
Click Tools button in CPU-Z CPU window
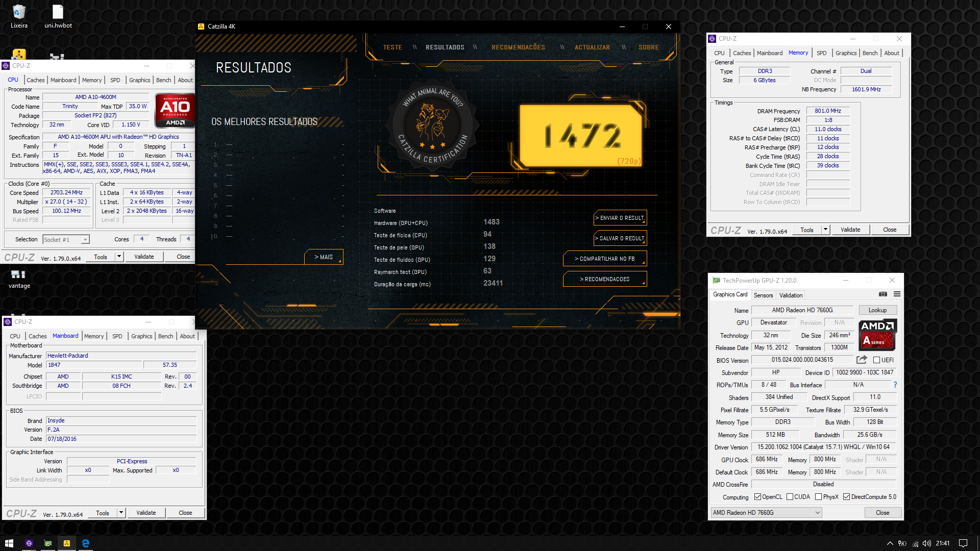[101, 257]
